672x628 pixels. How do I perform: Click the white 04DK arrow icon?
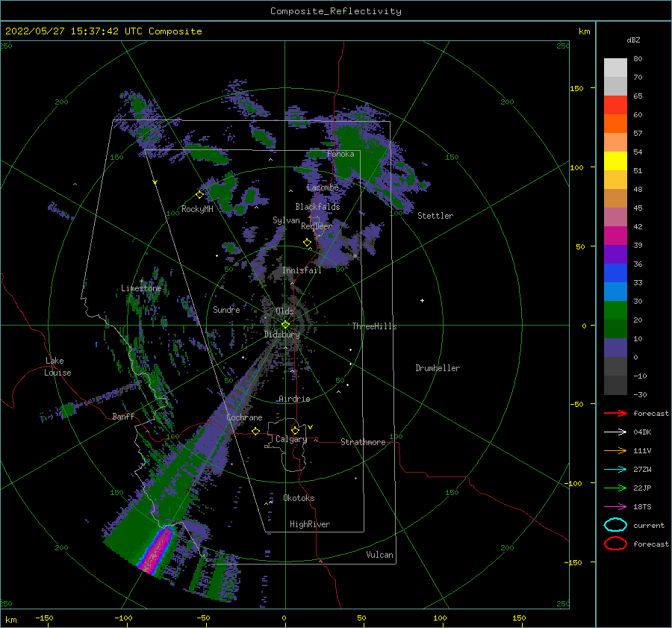615,432
